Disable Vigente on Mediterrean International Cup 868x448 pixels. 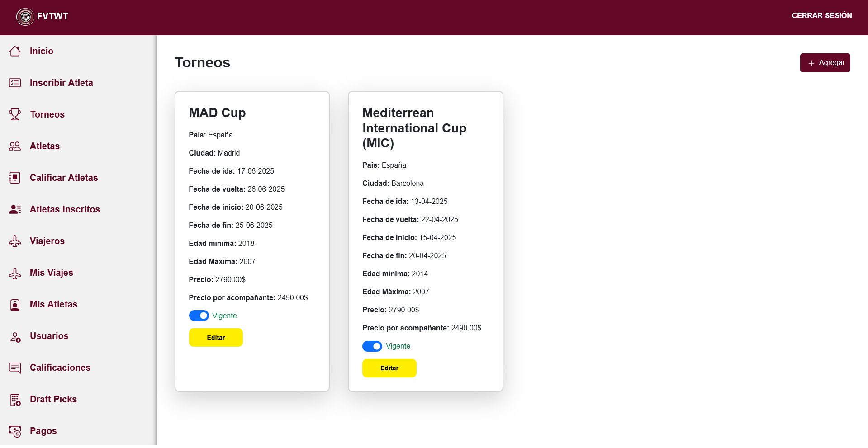[372, 346]
